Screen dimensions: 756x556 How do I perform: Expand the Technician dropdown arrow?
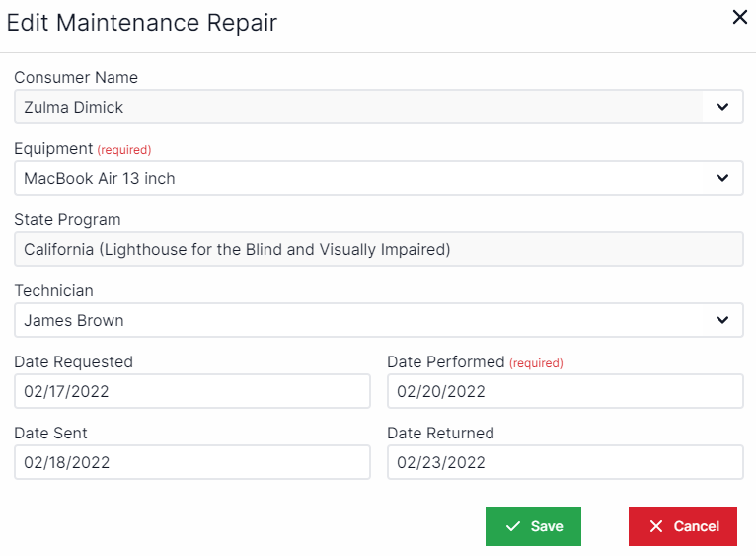tap(722, 320)
